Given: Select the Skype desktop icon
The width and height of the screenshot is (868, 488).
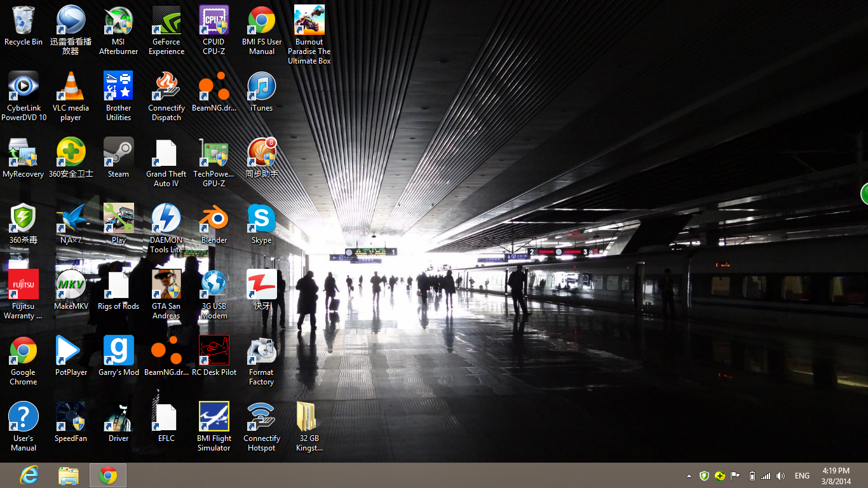Looking at the screenshot, I should click(x=261, y=219).
